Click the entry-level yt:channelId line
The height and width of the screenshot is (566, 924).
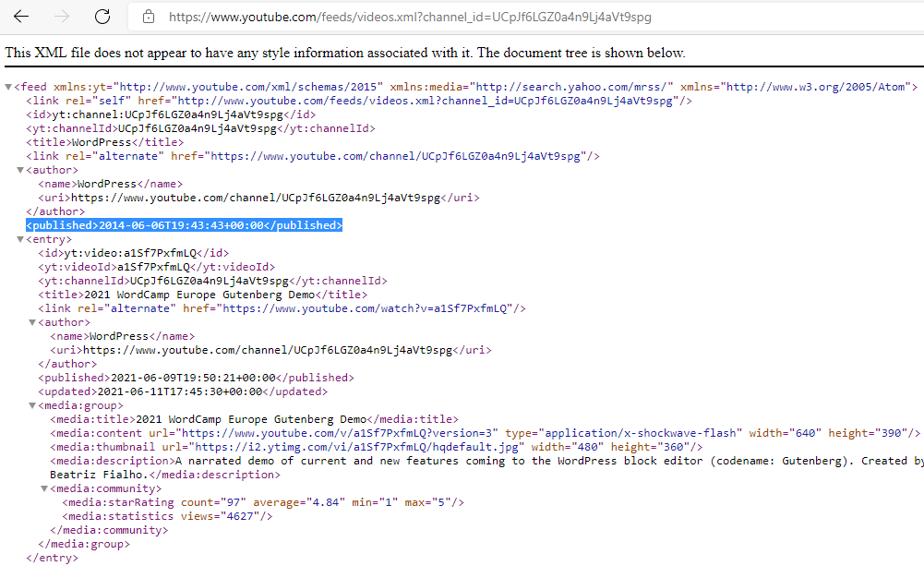[212, 281]
